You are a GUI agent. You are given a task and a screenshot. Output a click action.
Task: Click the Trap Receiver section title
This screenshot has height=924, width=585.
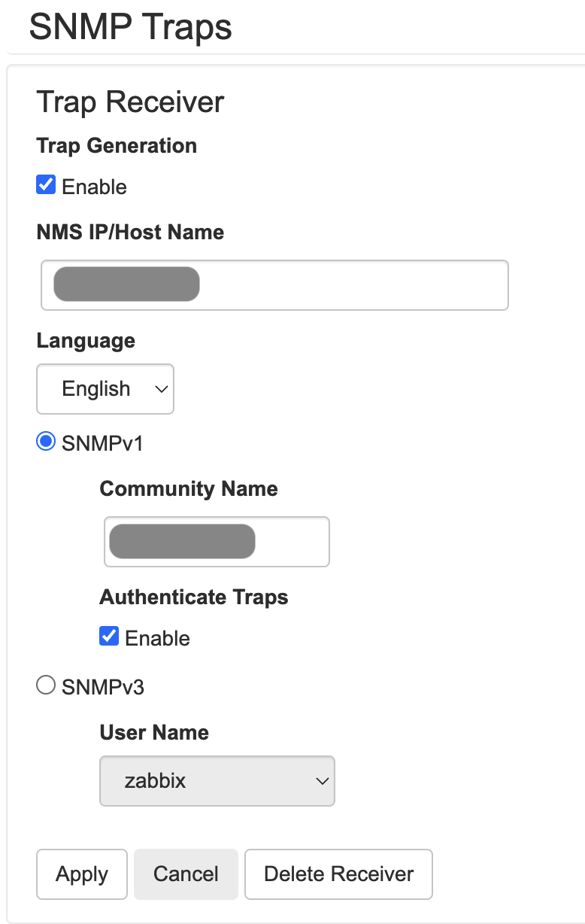point(130,102)
